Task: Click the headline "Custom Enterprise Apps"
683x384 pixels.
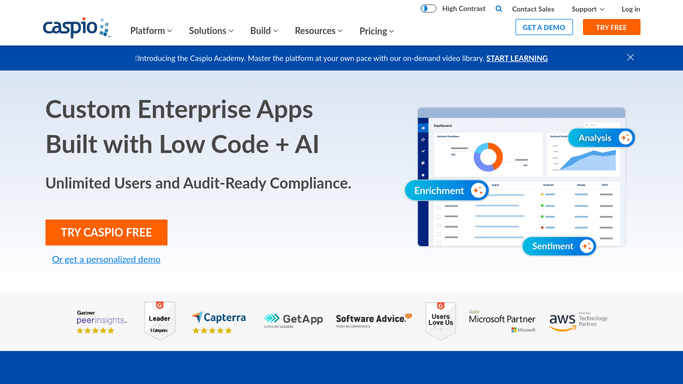Action: 179,109
